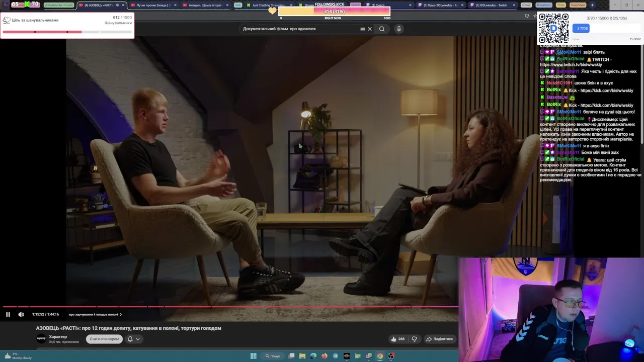Click the blue 3 770₴ donation badge
This screenshot has height=362, width=644.
point(582,29)
